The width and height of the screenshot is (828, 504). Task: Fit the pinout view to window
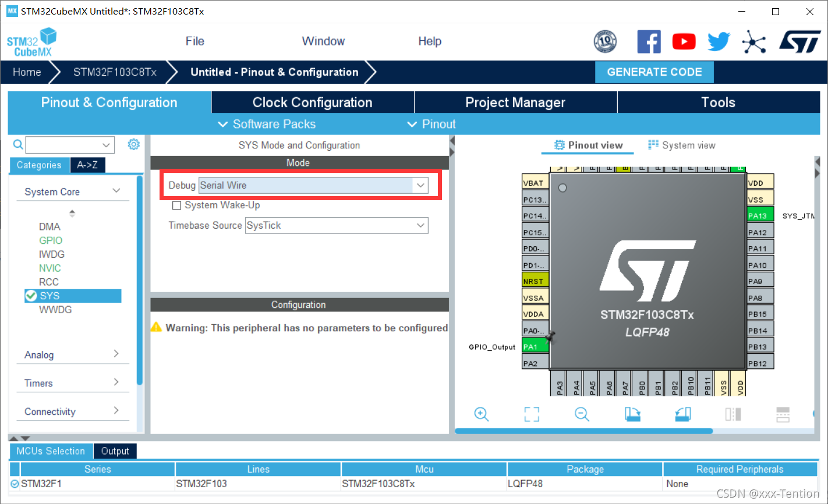(532, 414)
